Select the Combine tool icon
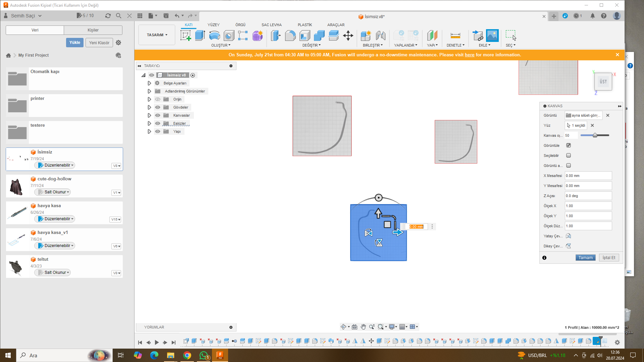The width and height of the screenshot is (644, 362). click(319, 35)
